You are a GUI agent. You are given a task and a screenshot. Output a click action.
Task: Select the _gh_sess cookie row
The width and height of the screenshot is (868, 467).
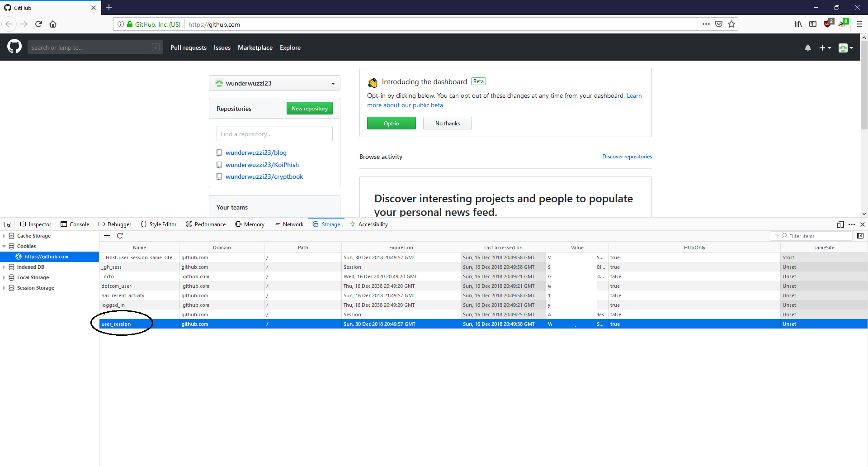pyautogui.click(x=483, y=267)
